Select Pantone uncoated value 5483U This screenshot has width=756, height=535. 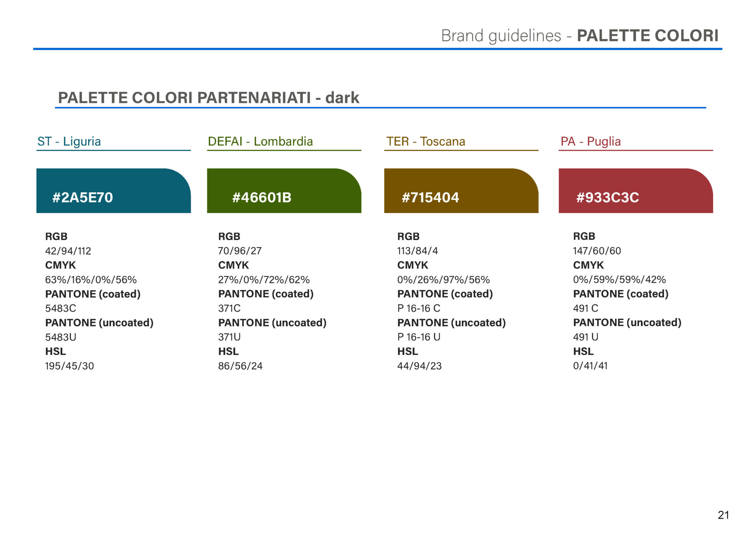click(x=61, y=337)
